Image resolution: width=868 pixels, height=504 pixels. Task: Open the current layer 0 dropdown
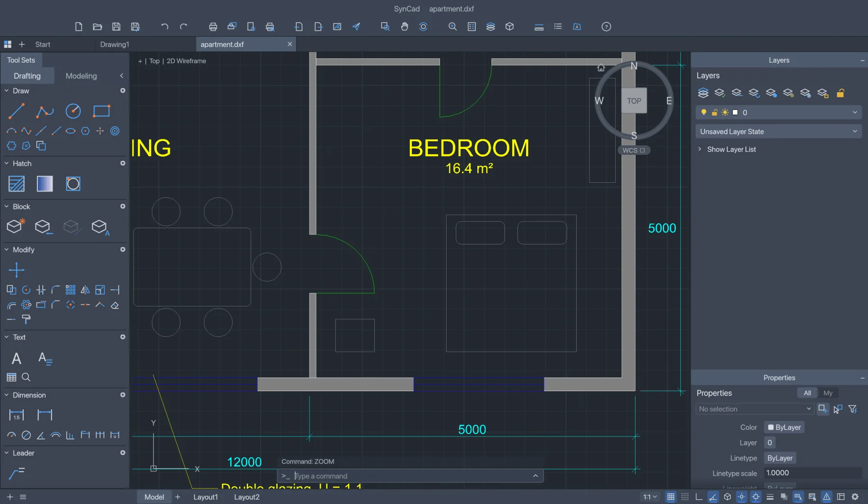pyautogui.click(x=778, y=112)
